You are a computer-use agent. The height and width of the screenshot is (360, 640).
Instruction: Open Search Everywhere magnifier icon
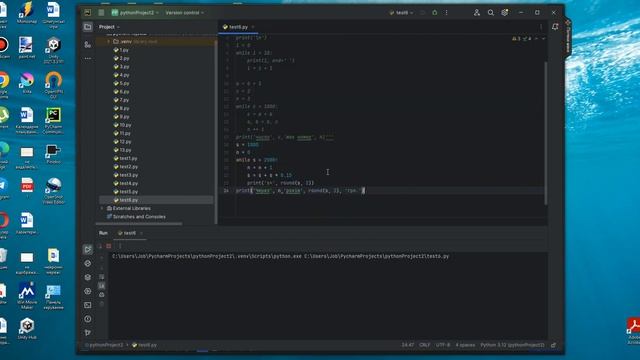[x=491, y=13]
